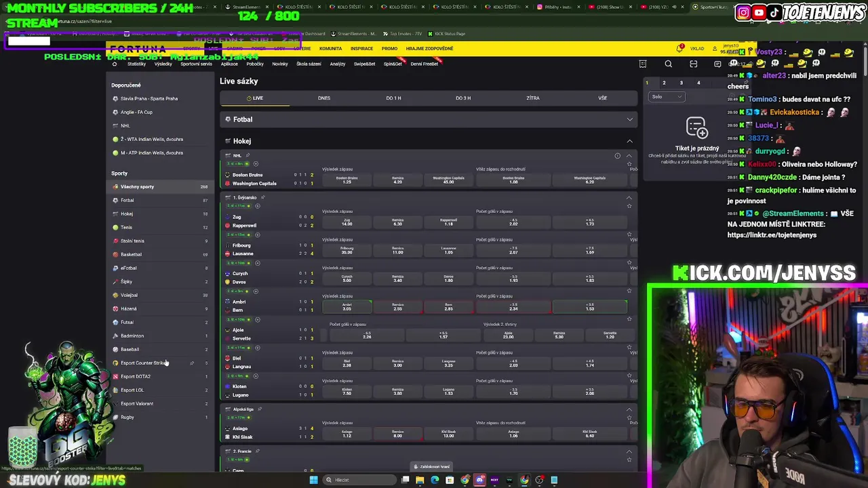
Task: Click the VKLAD deposit button
Action: pyautogui.click(x=697, y=49)
